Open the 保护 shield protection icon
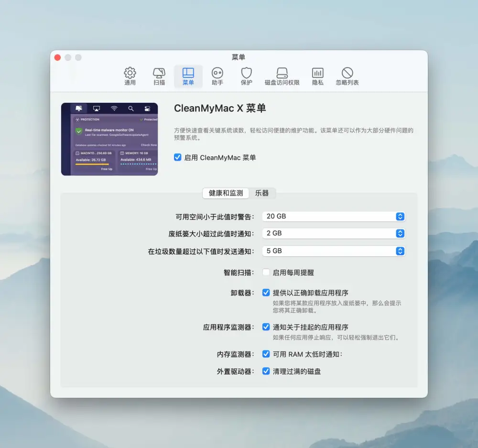The image size is (478, 448). tap(246, 73)
